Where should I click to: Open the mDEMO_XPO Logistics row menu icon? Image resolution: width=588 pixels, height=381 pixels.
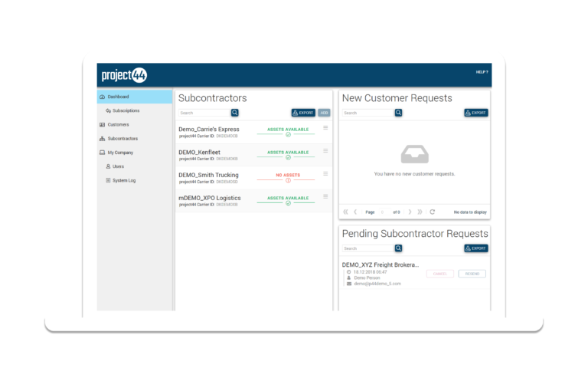click(325, 197)
